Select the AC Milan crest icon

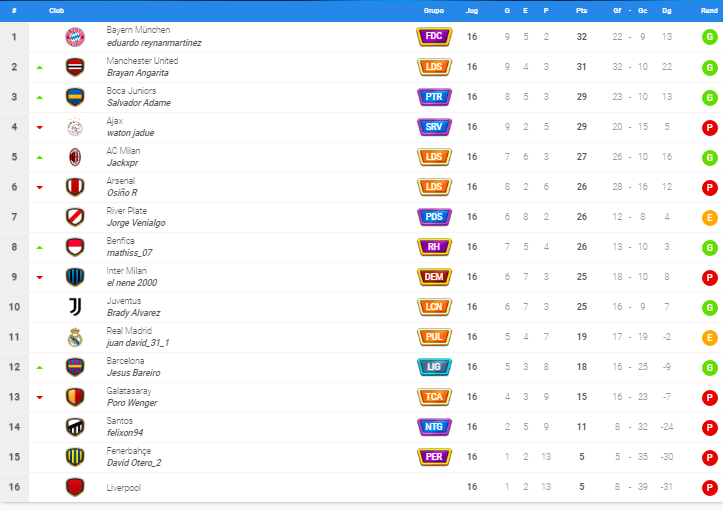[x=75, y=157]
